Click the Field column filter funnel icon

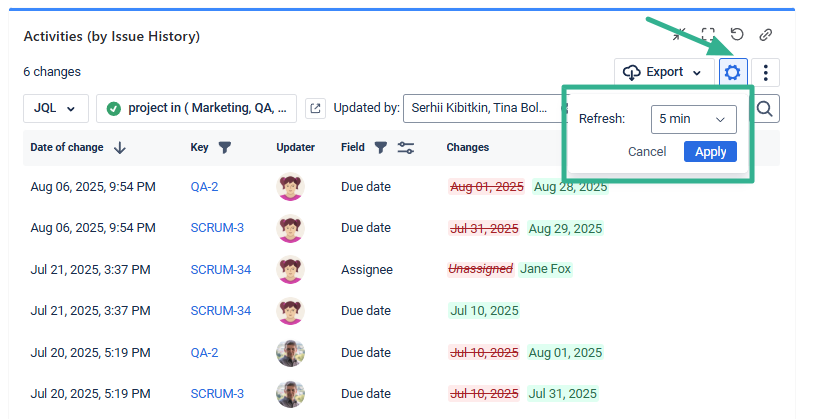click(x=380, y=148)
